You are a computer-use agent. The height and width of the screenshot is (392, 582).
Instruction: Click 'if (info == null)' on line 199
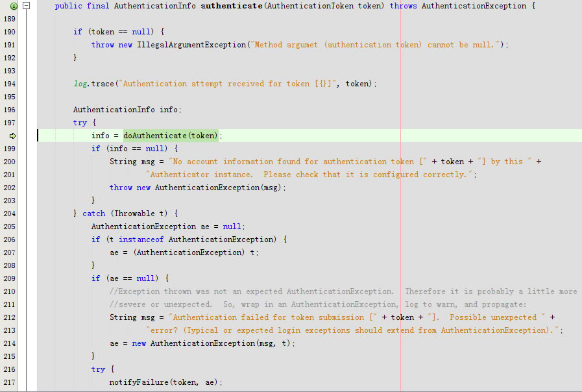[129, 149]
